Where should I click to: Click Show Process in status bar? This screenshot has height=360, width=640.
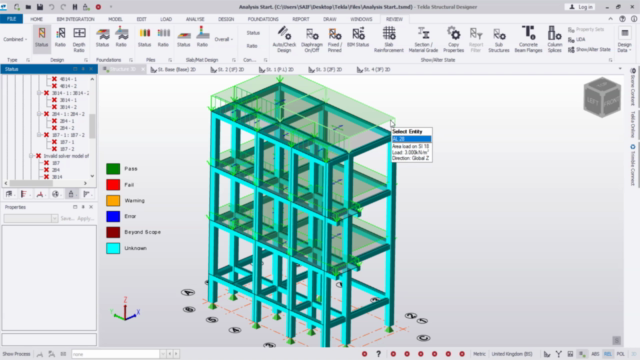point(16,354)
